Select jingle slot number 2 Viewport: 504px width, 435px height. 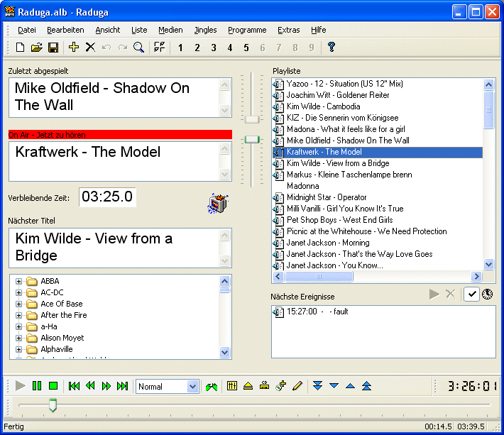tap(197, 48)
